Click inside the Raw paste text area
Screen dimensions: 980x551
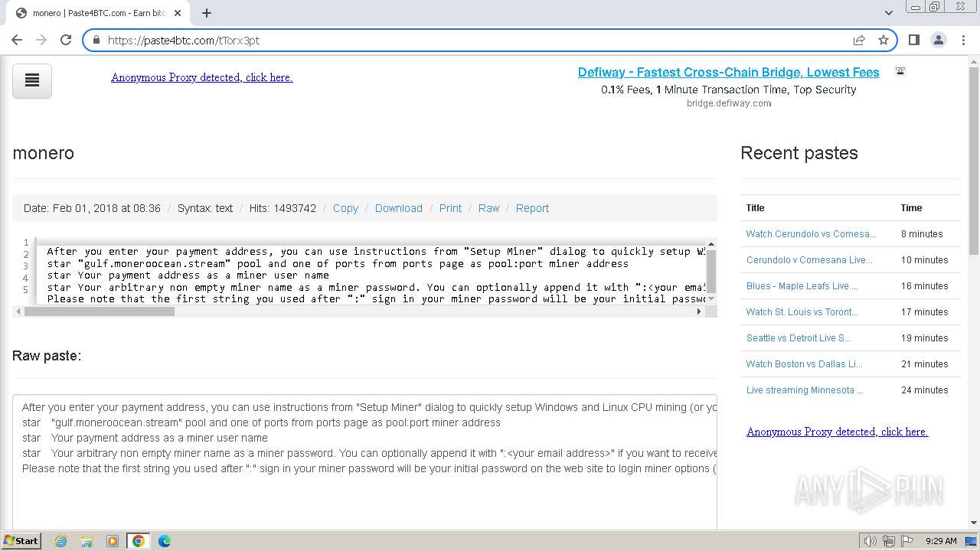364,461
